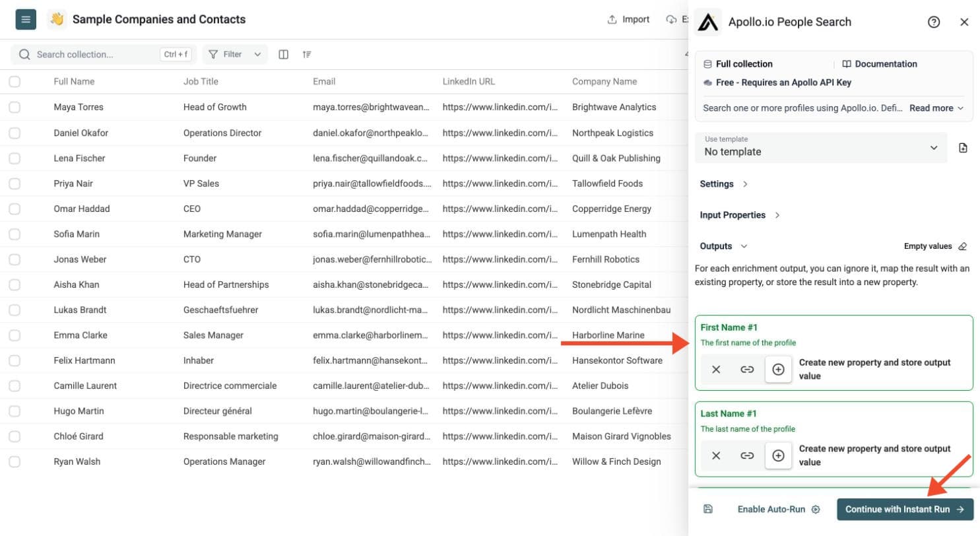Open the hamburger menu button
Screen dimensions: 980x536
[x=25, y=19]
